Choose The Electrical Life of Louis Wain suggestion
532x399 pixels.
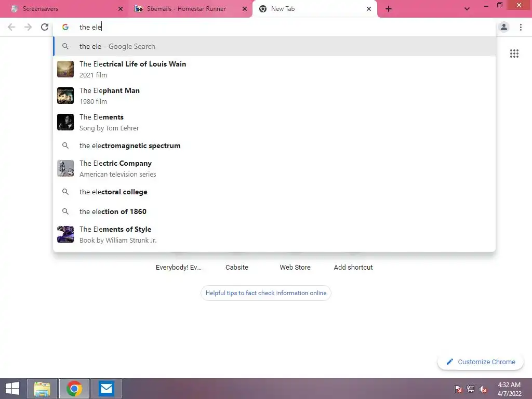coord(274,69)
